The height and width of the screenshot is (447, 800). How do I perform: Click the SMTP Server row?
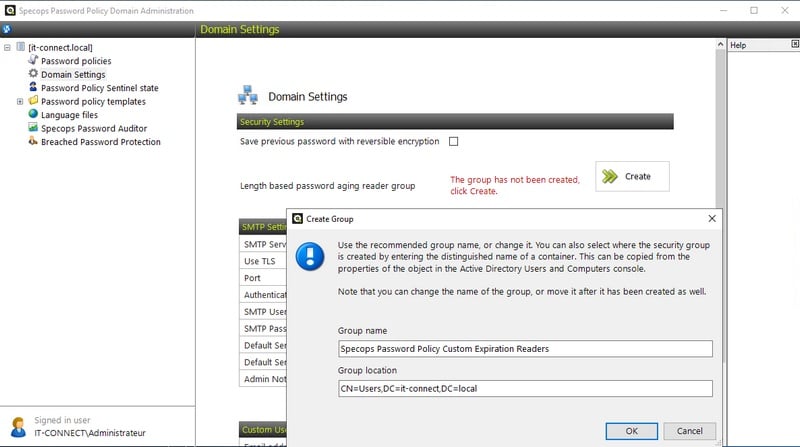[x=263, y=244]
